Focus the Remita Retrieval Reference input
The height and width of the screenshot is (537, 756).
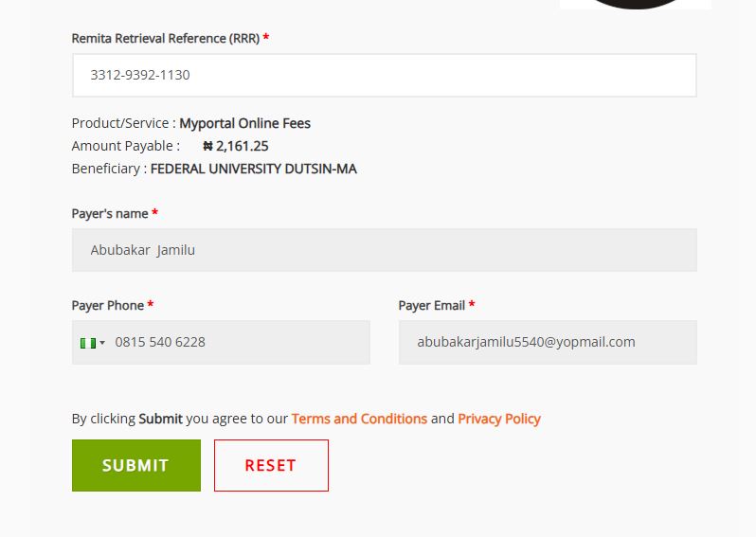[x=384, y=75]
